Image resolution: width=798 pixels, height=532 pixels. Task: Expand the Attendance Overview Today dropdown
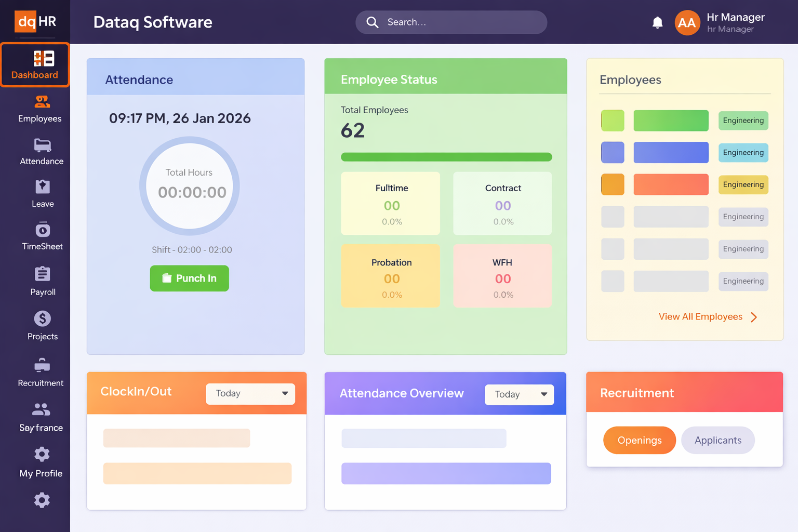(x=519, y=395)
